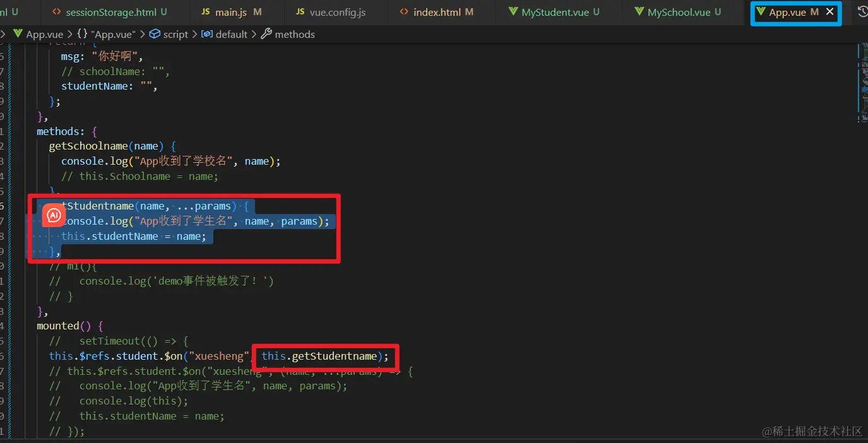The image size is (868, 443).
Task: Click the red AI assistant icon
Action: point(54,216)
